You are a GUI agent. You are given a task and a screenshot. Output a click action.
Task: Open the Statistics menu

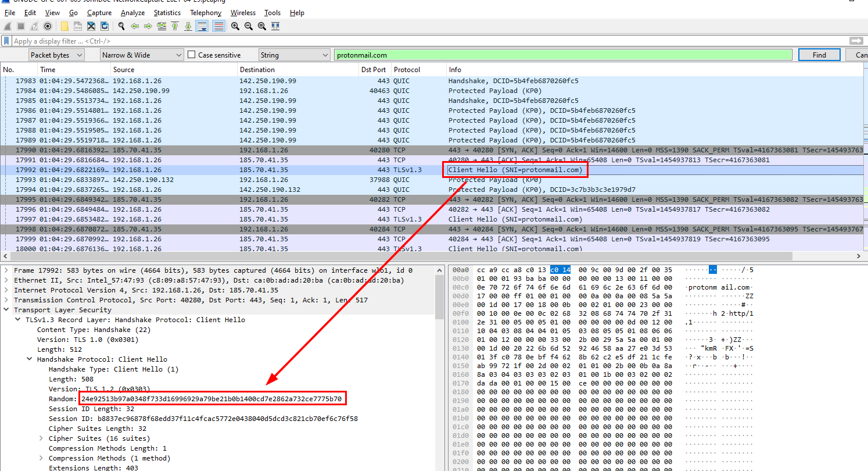pos(167,12)
